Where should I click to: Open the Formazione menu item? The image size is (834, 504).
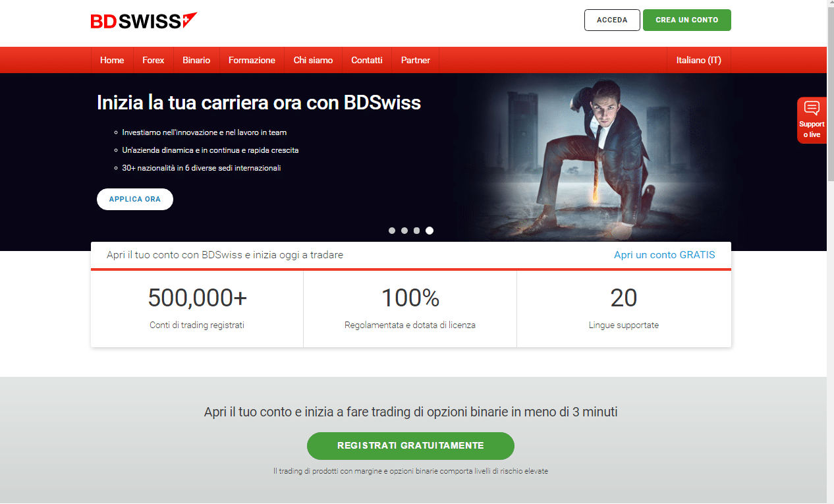(252, 60)
